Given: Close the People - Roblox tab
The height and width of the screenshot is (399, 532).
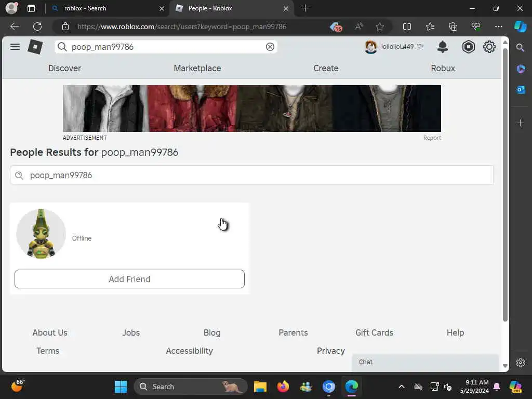Looking at the screenshot, I should (286, 8).
